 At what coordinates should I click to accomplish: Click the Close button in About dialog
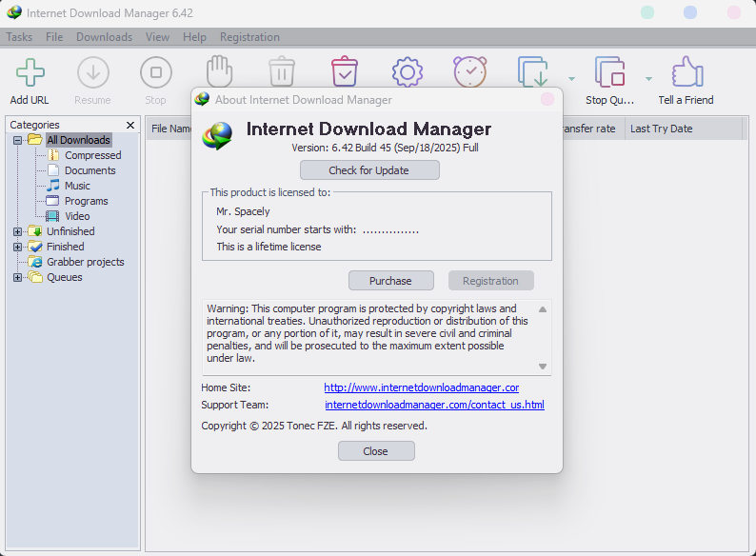coord(376,451)
